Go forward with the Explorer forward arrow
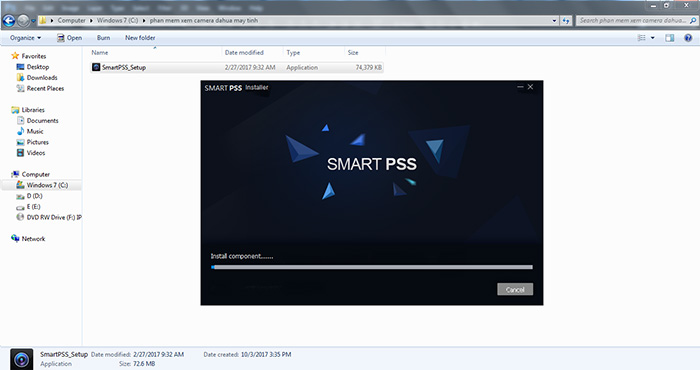 click(23, 21)
